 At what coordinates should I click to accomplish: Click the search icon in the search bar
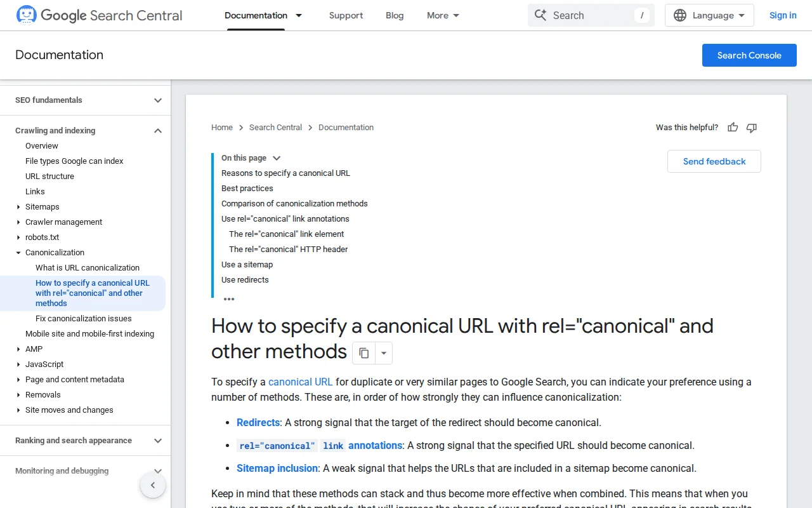tap(540, 15)
